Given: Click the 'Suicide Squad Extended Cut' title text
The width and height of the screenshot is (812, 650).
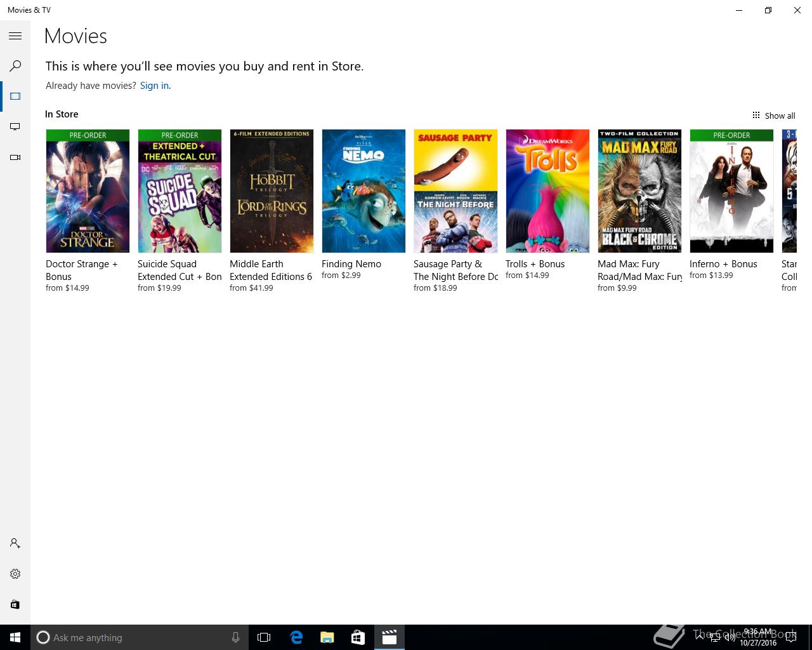Looking at the screenshot, I should [x=180, y=270].
